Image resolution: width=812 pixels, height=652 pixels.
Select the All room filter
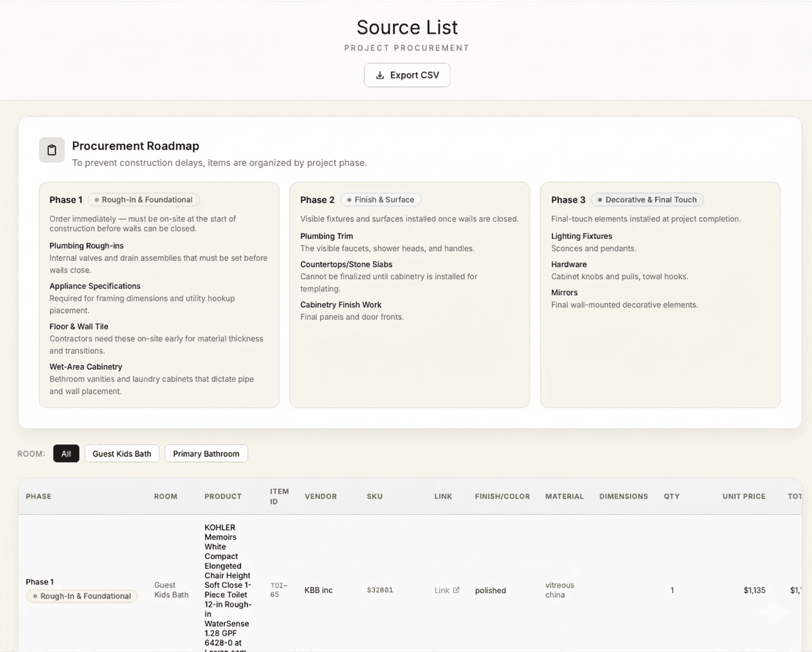pyautogui.click(x=66, y=453)
